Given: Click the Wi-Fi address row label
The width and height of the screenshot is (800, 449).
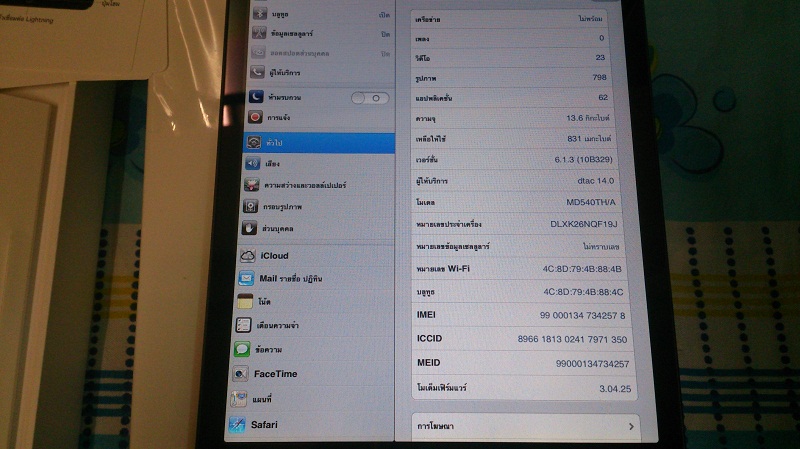Looking at the screenshot, I should click(x=443, y=268).
